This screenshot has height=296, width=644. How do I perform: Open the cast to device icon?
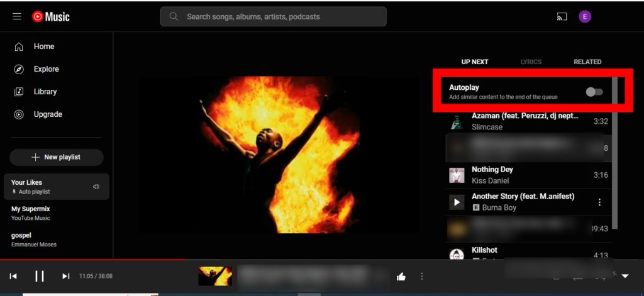pos(562,16)
